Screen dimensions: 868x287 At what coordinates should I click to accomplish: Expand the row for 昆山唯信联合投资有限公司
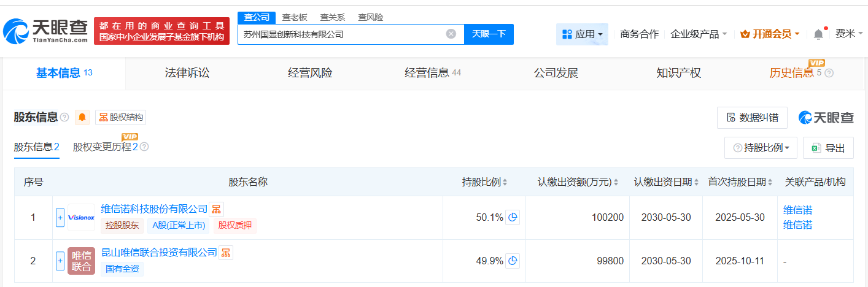(60, 261)
